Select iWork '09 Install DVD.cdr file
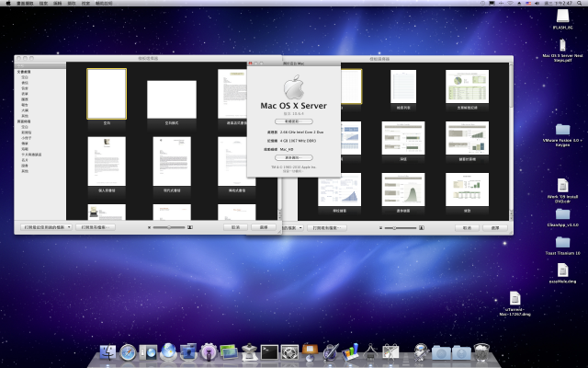Viewport: 588px width, 368px height. 562,186
